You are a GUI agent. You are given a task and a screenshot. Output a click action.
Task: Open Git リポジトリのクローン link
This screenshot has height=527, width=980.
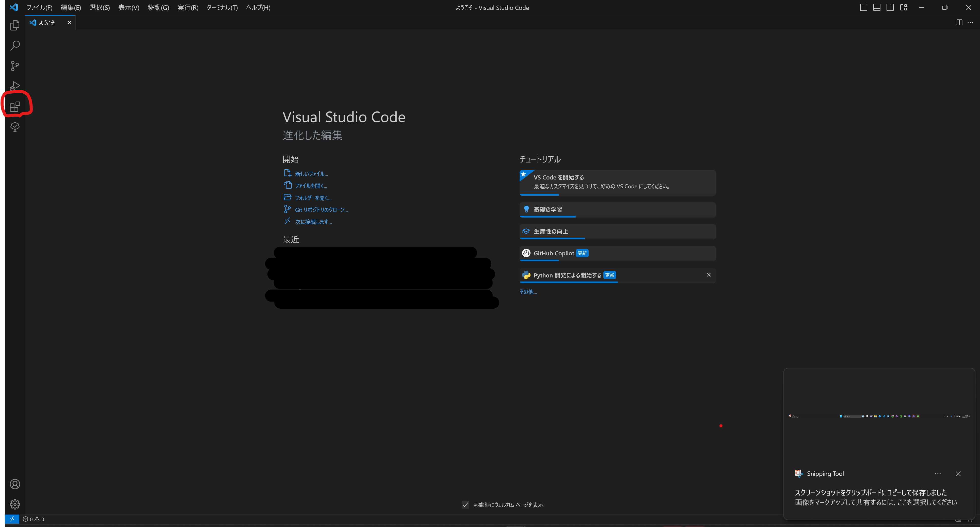[322, 209]
